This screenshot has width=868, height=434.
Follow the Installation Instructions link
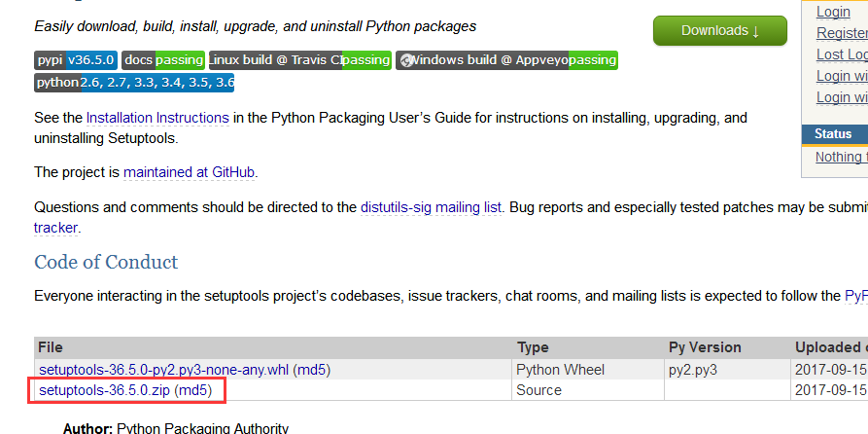click(x=157, y=118)
